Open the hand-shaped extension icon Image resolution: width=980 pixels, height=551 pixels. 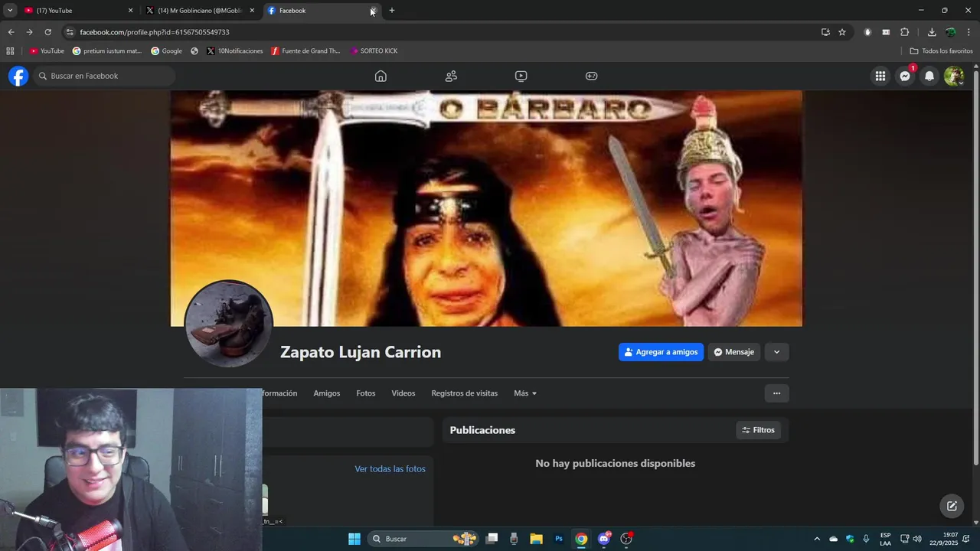pyautogui.click(x=867, y=32)
